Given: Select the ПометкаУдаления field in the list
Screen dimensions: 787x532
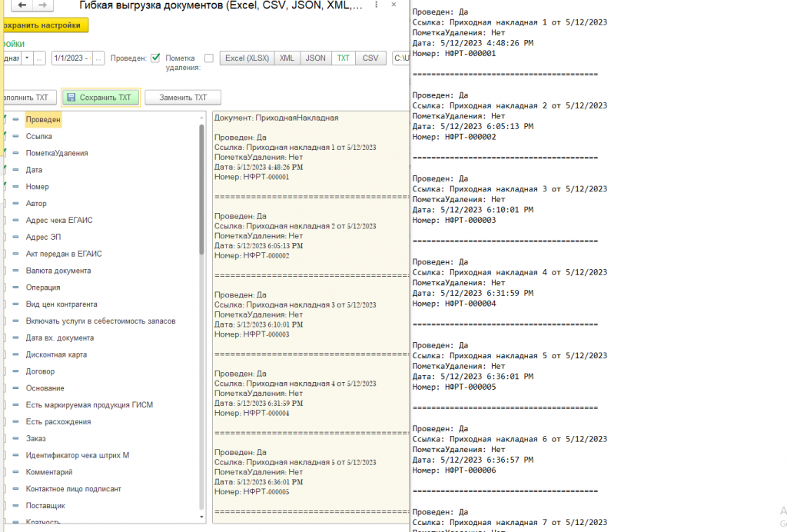Looking at the screenshot, I should tap(57, 153).
